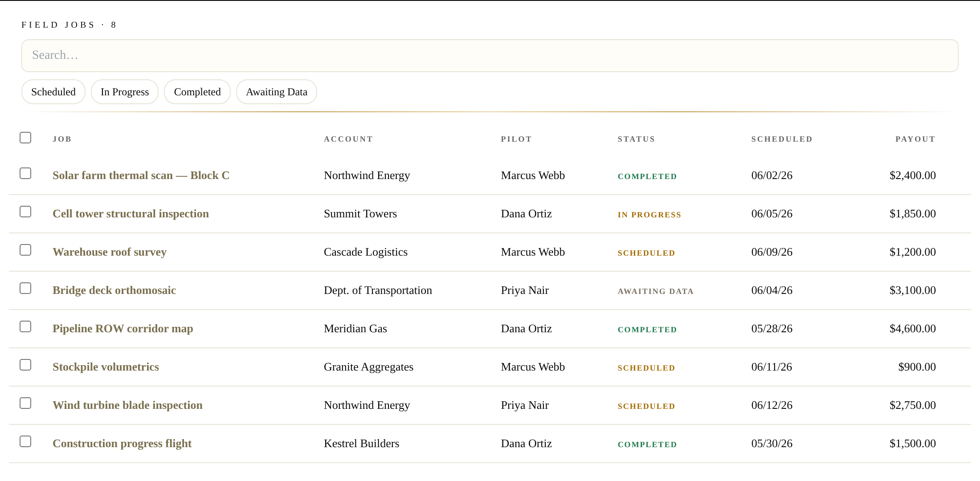Viewport: 980px width, 481px height.
Task: Open Cell tower structural inspection job
Action: [x=131, y=214]
